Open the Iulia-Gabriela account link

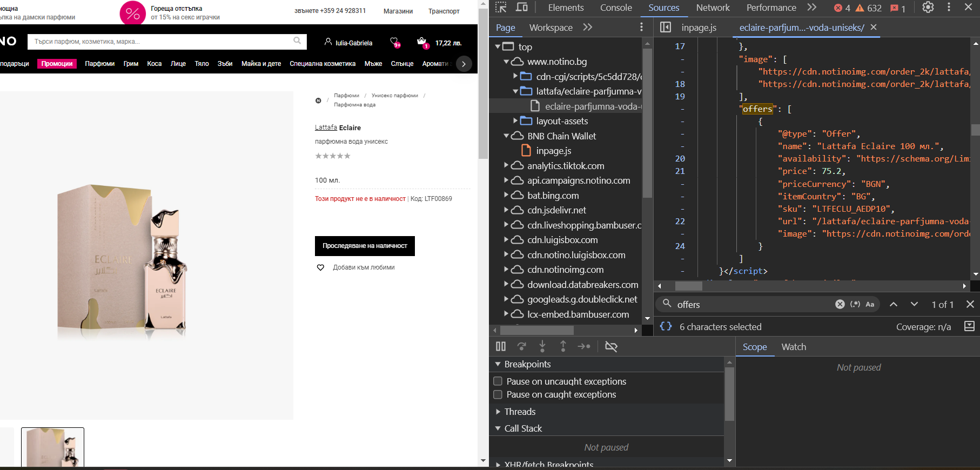[348, 43]
